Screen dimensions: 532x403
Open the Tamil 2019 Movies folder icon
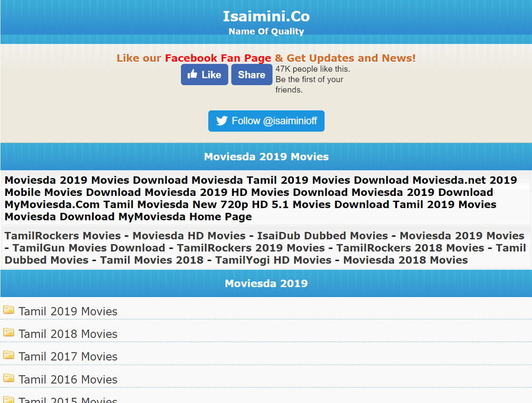point(9,310)
